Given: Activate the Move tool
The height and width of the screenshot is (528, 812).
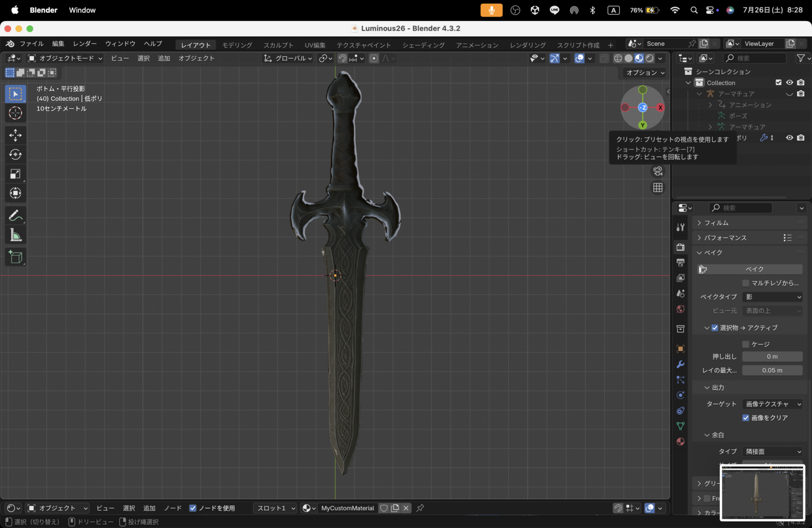Looking at the screenshot, I should pos(15,135).
